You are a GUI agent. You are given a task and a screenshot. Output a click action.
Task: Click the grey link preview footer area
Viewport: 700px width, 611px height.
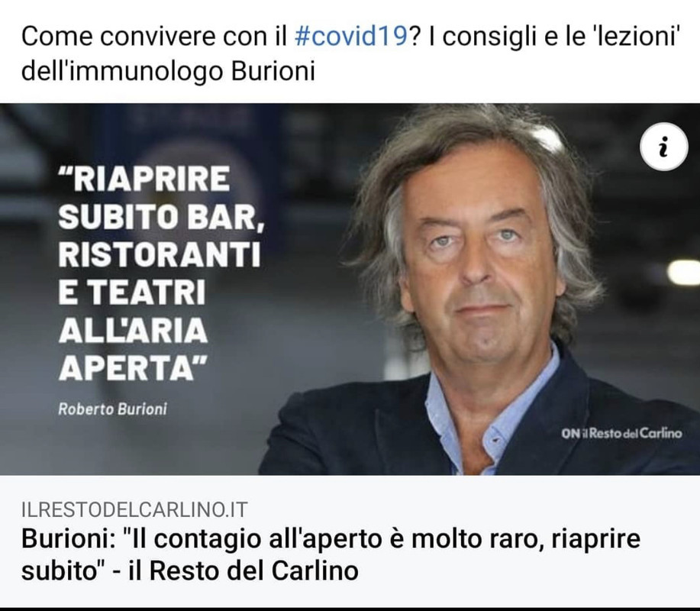350,541
